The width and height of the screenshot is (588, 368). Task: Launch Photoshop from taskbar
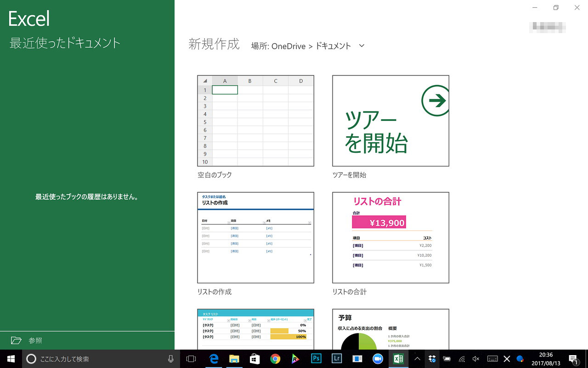(316, 359)
